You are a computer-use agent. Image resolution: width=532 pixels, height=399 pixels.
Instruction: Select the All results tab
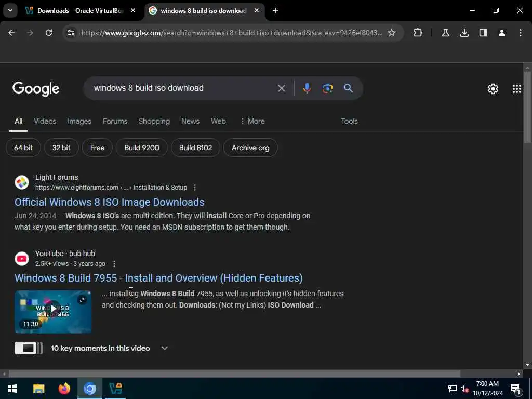coord(18,122)
